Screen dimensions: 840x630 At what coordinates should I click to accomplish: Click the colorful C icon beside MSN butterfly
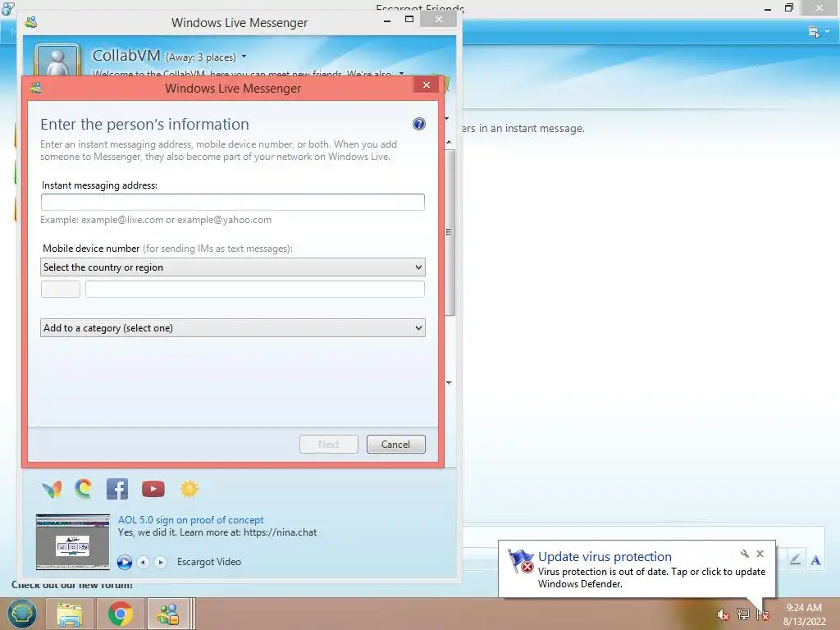click(x=84, y=489)
